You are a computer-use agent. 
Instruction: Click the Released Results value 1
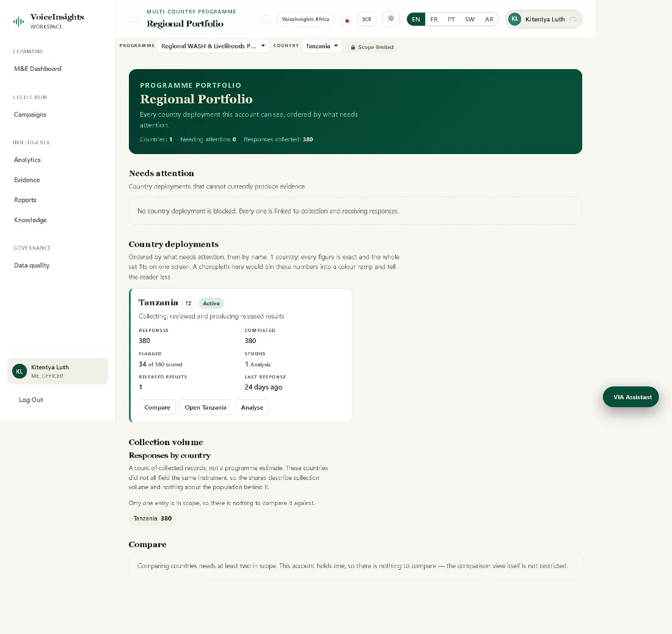coord(141,387)
